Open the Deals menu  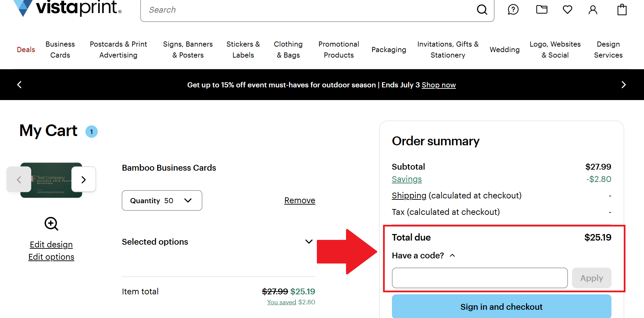tap(25, 49)
